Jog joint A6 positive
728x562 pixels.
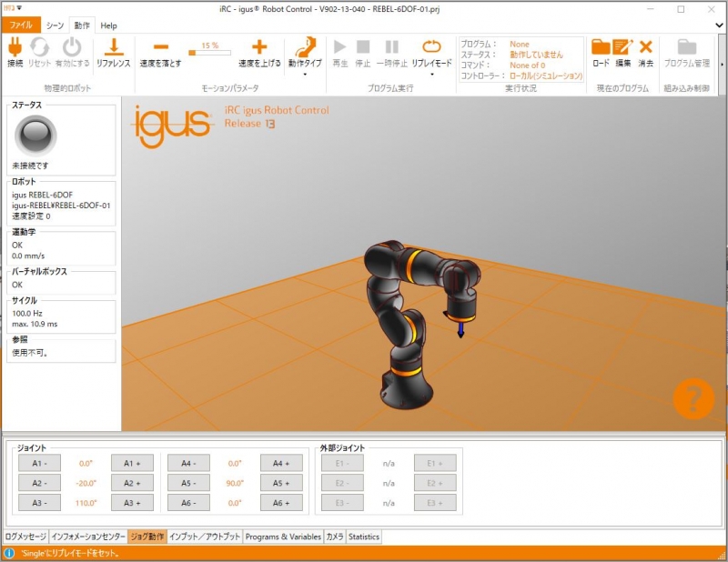coord(281,503)
